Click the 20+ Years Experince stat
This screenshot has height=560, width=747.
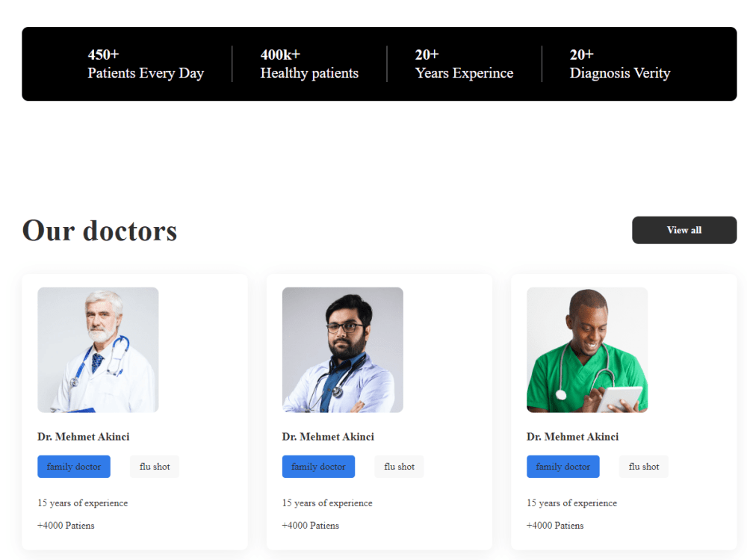463,63
